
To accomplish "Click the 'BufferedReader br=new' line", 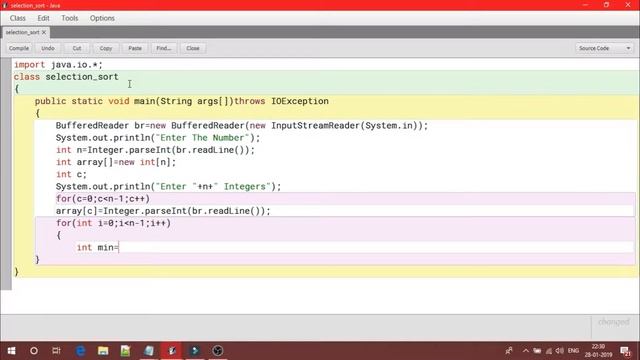I will click(x=242, y=126).
